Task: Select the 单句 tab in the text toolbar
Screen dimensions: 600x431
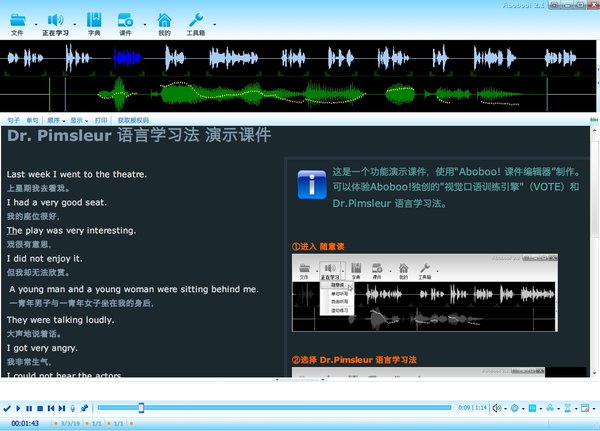Action: pyautogui.click(x=33, y=120)
